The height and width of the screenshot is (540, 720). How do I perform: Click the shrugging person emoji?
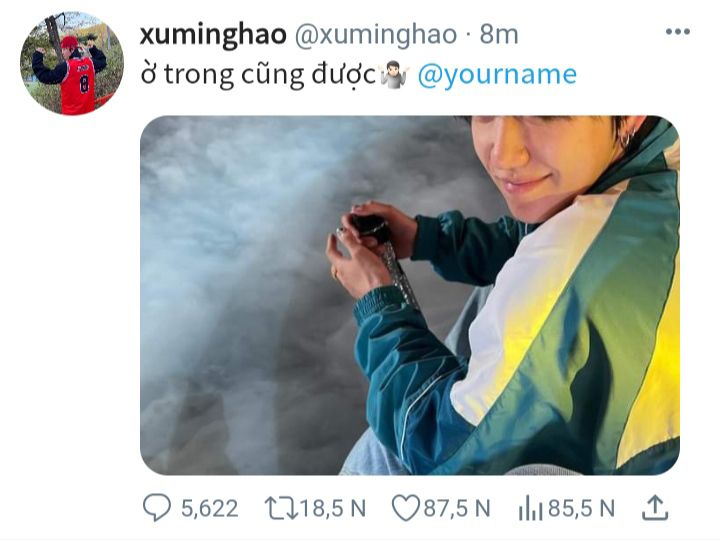pos(394,75)
